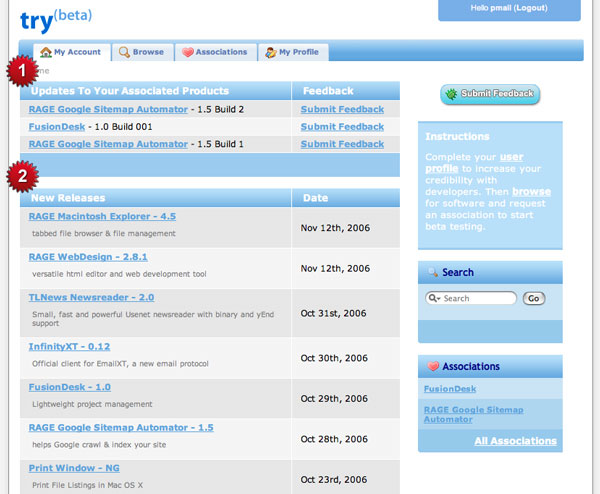Screen dimensions: 600x494
Task: Click the house icon on My Account
Action: (x=46, y=52)
